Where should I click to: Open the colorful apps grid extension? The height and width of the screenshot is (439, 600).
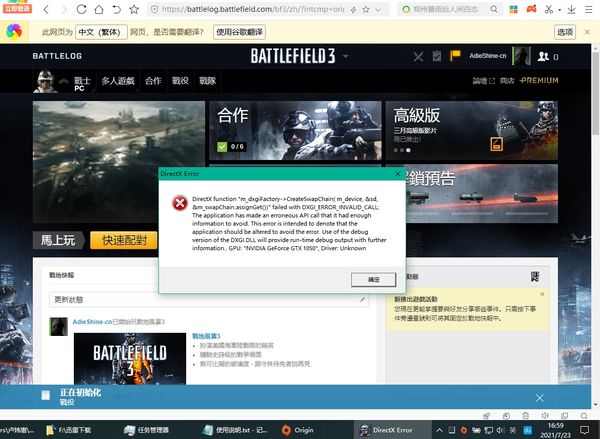click(513, 9)
